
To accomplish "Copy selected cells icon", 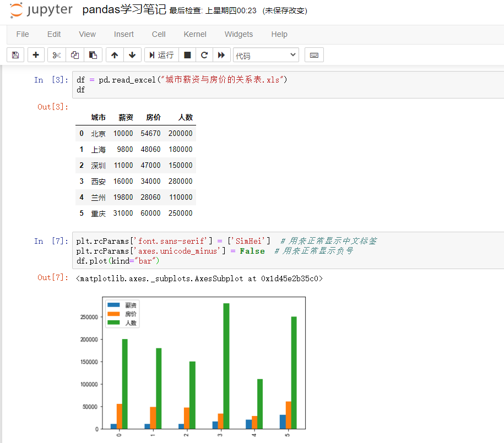I will click(75, 55).
